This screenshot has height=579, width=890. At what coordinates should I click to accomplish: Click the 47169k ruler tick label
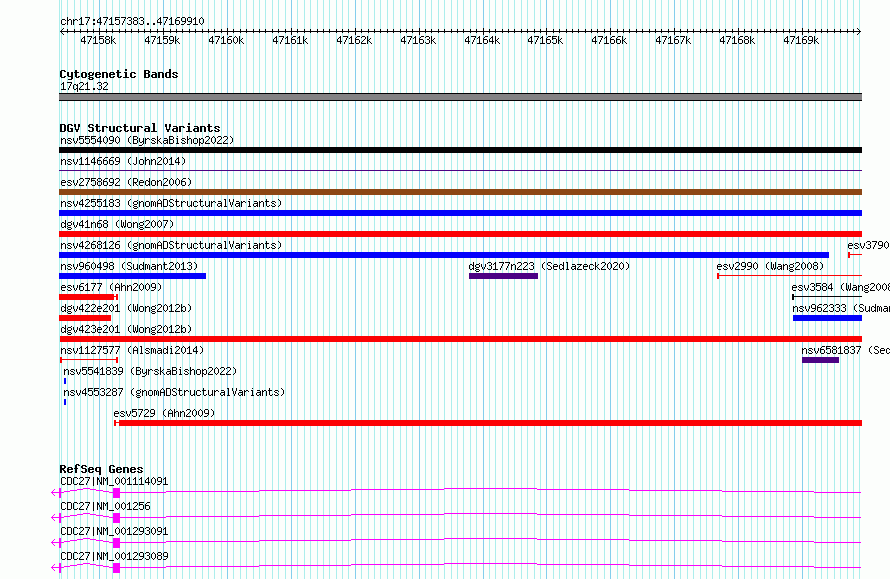pos(801,40)
